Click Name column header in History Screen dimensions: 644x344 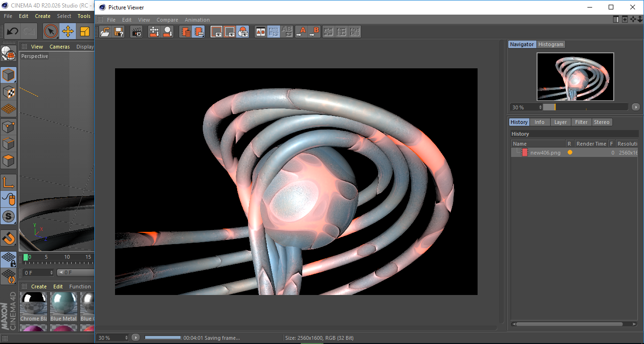pos(538,144)
